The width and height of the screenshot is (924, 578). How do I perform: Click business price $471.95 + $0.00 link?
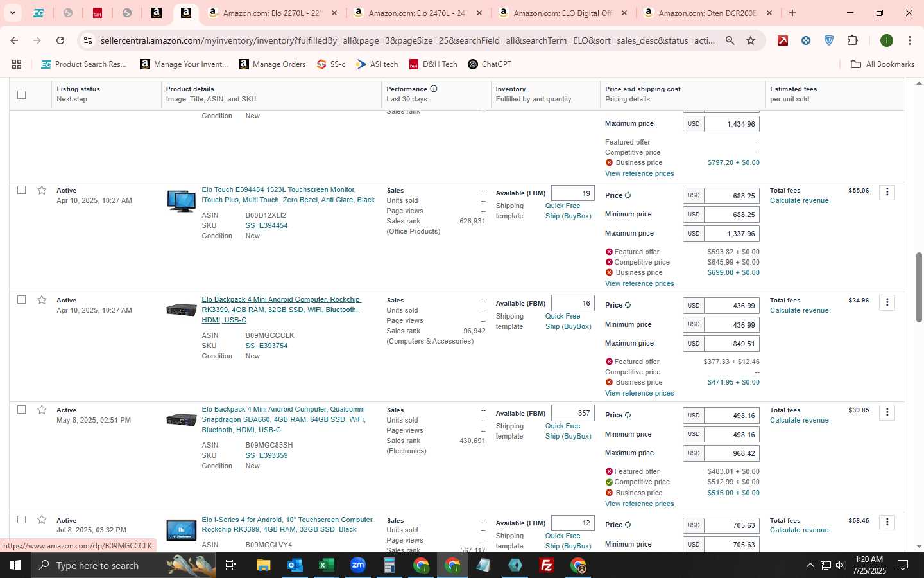click(733, 382)
